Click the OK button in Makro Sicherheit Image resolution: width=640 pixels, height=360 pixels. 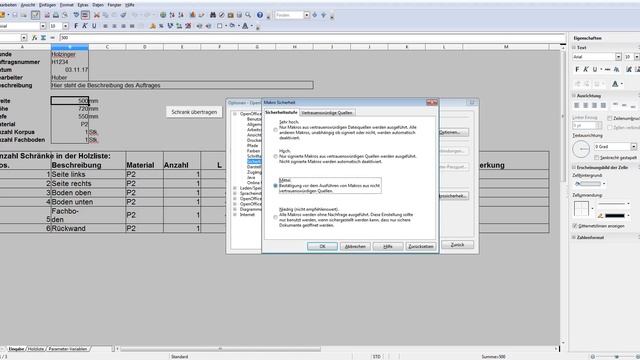[322, 246]
